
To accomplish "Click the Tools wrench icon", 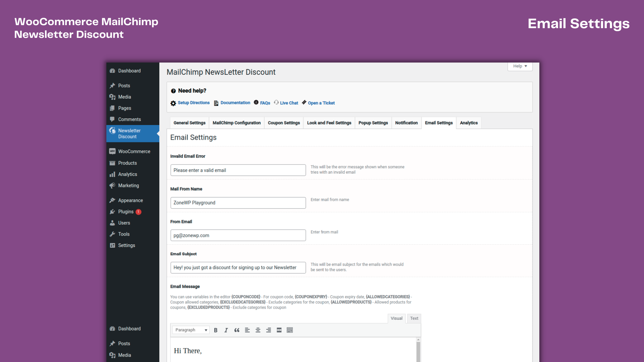I will click(x=112, y=234).
